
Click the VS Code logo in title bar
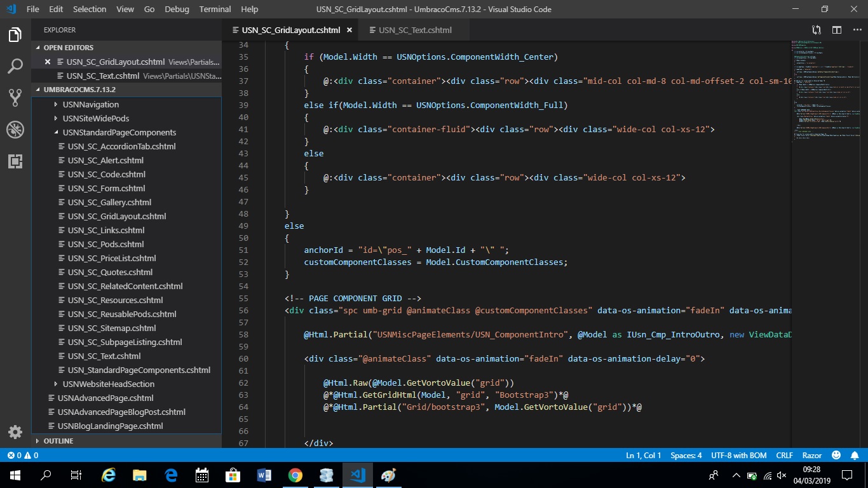coord(11,9)
